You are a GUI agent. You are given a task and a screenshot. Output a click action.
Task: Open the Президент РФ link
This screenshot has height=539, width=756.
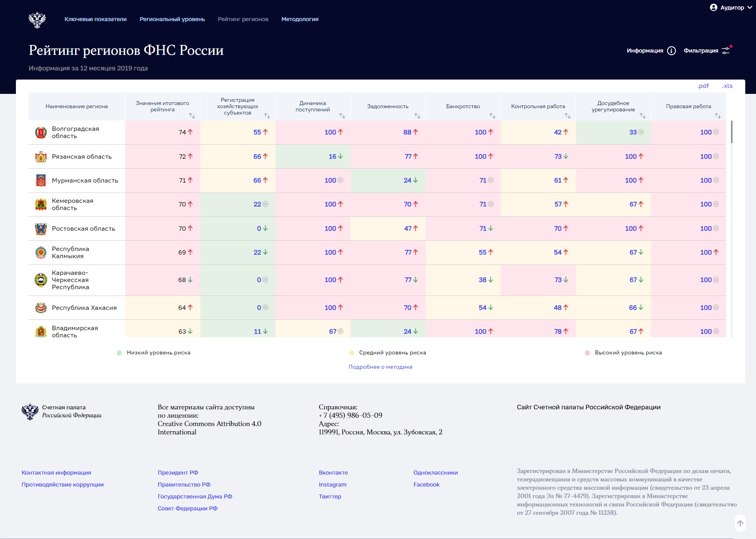click(178, 473)
